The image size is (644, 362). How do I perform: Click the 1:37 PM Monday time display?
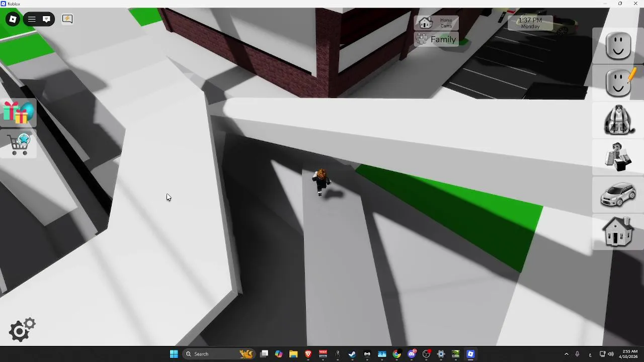point(530,23)
